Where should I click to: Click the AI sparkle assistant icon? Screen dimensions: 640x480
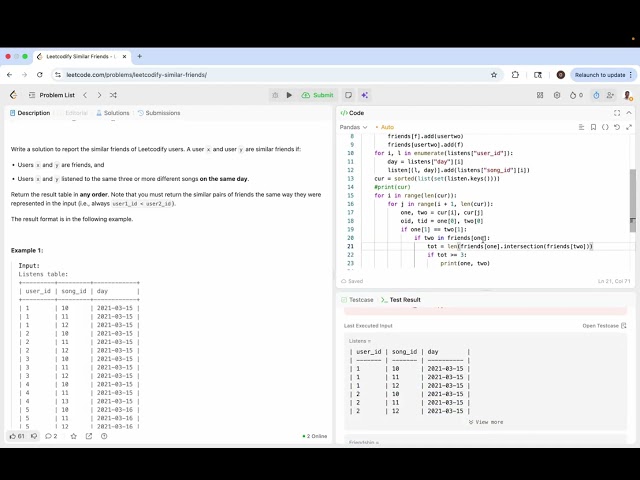[x=364, y=95]
